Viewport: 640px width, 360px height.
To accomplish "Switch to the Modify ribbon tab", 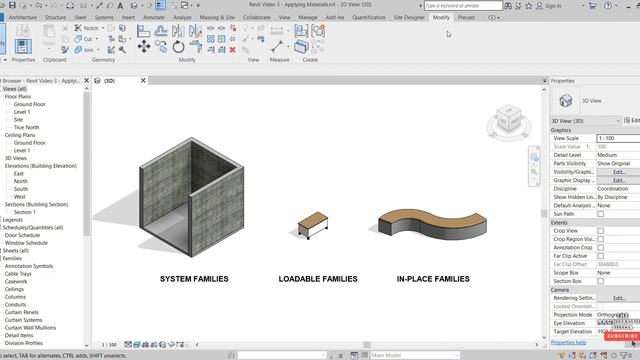I will pos(441,18).
